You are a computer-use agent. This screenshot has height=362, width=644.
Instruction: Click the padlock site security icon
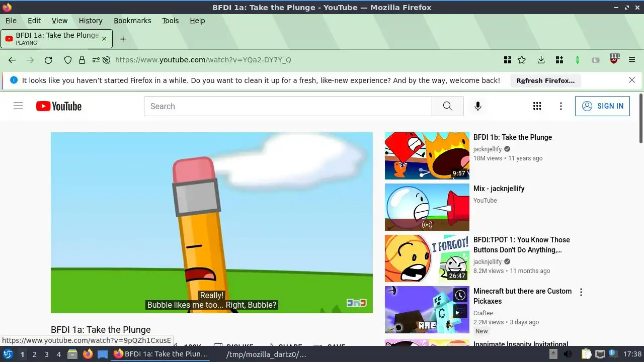tap(82, 60)
